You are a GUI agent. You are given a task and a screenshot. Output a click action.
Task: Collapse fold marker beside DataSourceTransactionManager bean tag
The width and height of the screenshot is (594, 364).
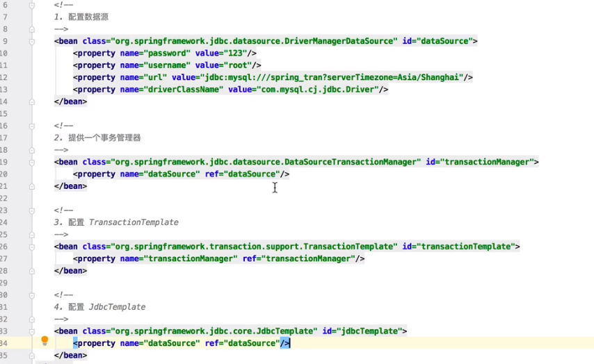[x=32, y=163]
